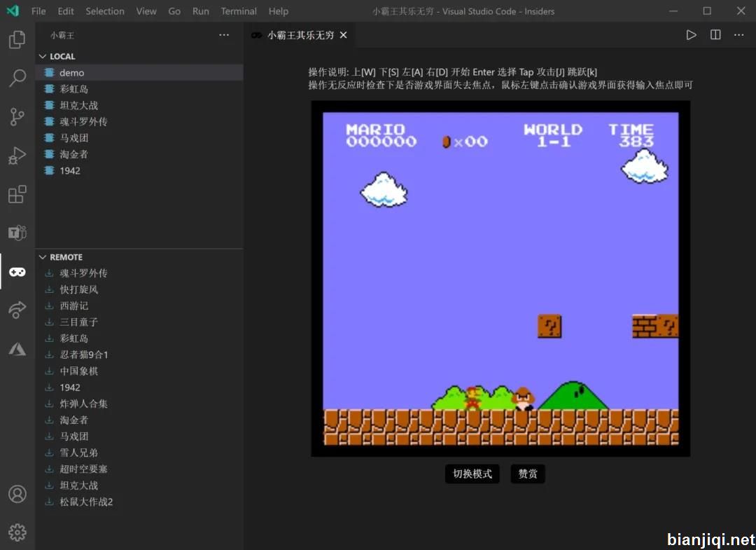Open the Run menu
The height and width of the screenshot is (550, 756).
pyautogui.click(x=201, y=11)
